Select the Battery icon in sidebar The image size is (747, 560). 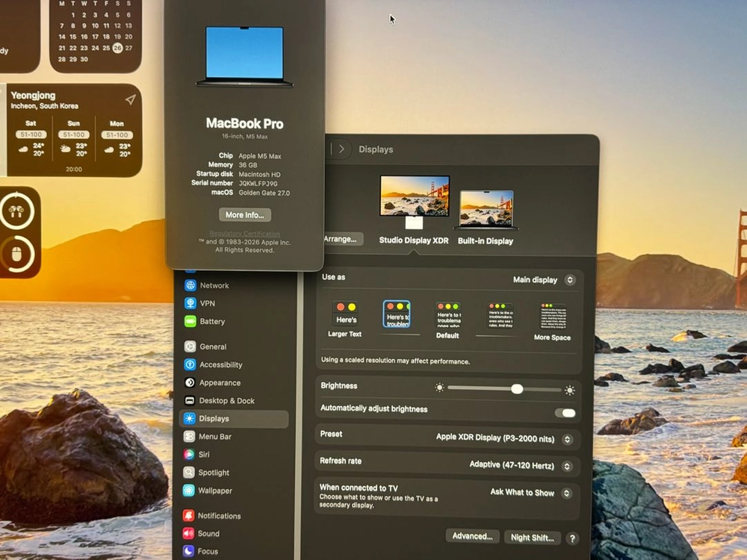[190, 321]
